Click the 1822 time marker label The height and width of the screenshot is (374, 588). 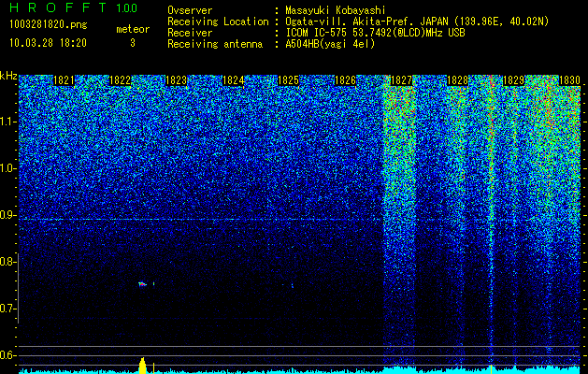[x=120, y=80]
